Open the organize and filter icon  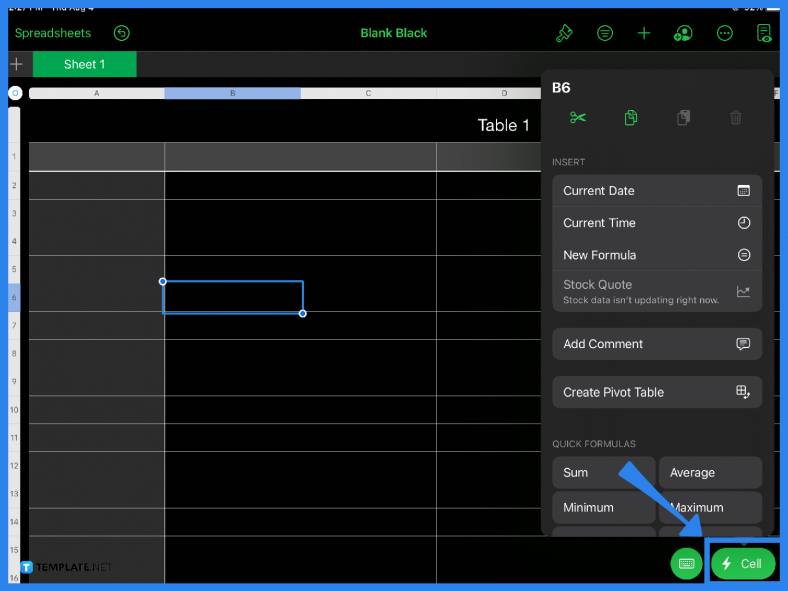pyautogui.click(x=605, y=33)
